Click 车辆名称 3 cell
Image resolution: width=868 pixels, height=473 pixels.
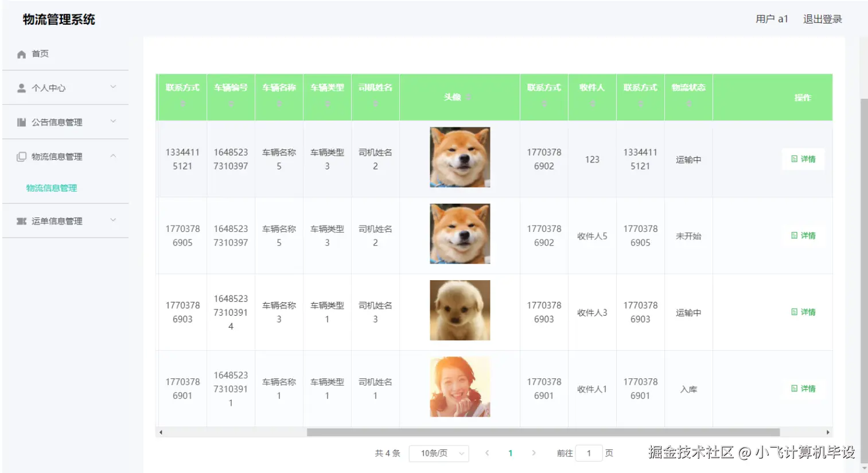[279, 312]
